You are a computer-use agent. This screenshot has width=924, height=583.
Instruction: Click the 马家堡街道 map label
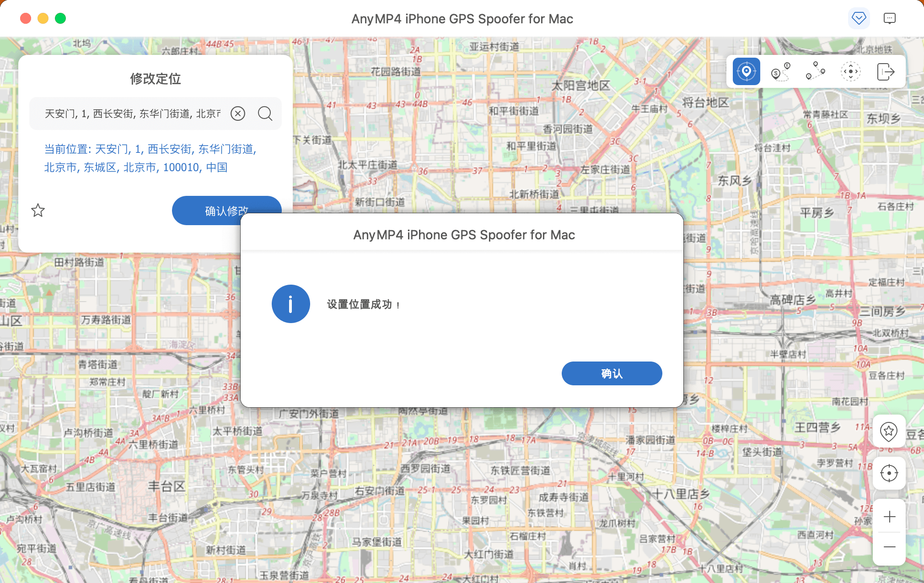coord(377,542)
